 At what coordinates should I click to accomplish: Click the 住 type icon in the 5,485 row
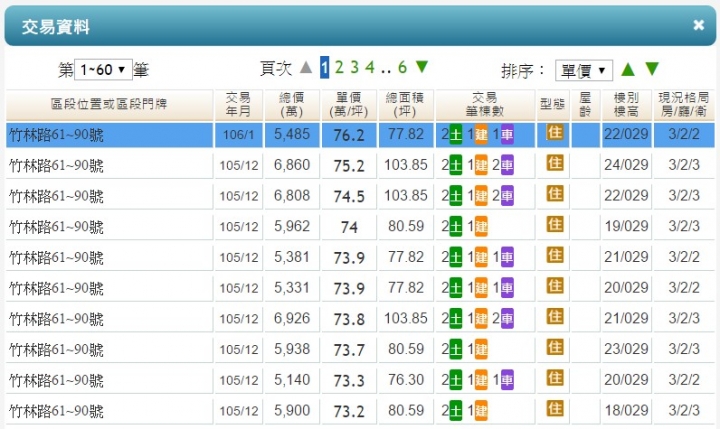pos(555,133)
